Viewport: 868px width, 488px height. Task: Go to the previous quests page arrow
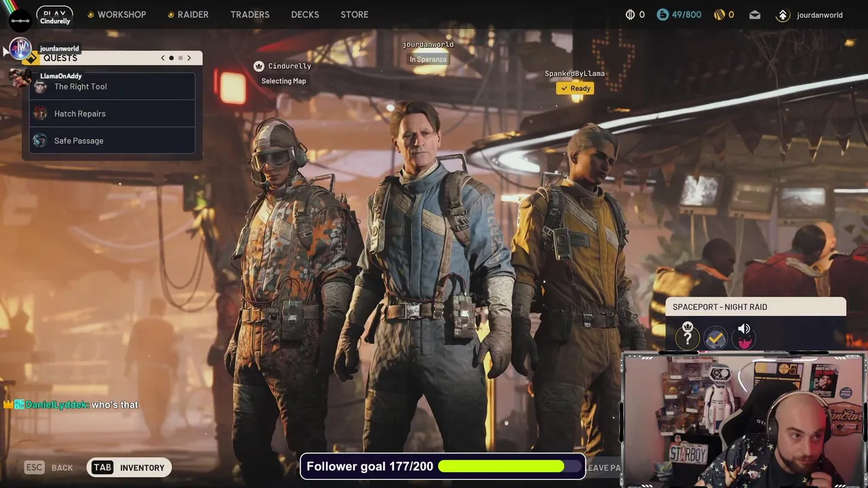(163, 58)
